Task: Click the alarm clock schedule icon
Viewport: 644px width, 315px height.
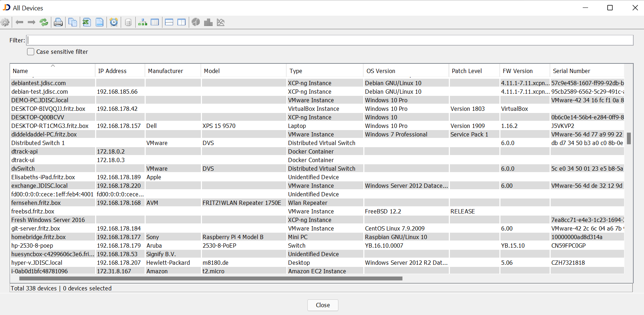Action: 114,22
